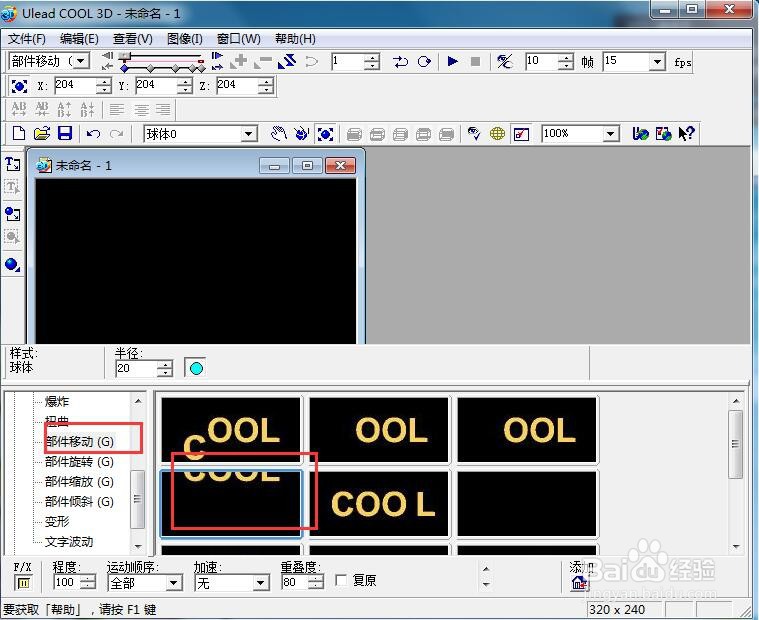Open the 编辑(E) menu

pos(79,39)
